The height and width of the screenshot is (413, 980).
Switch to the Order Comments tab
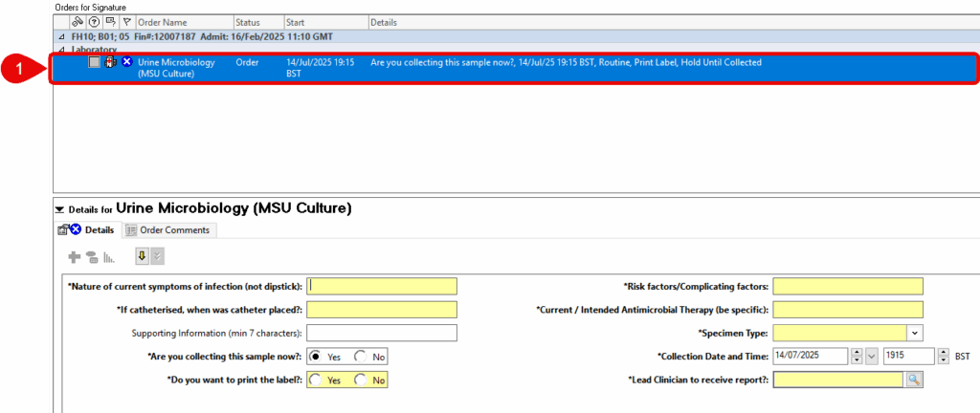168,229
